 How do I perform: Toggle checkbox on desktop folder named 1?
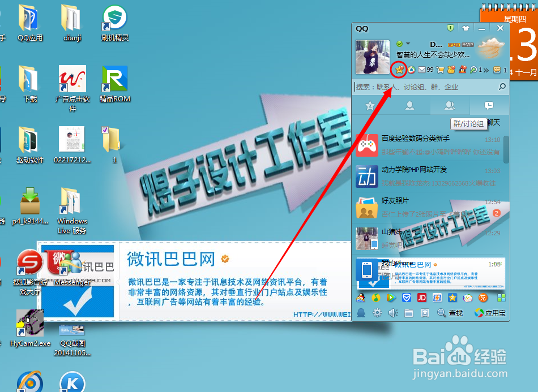point(105,130)
